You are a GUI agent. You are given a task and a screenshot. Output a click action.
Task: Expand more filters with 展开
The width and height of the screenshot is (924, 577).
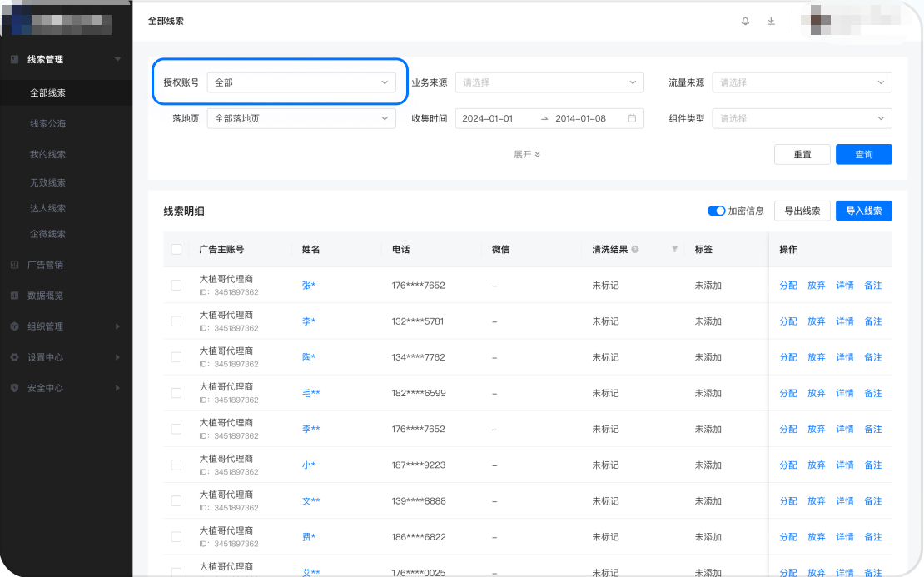527,154
